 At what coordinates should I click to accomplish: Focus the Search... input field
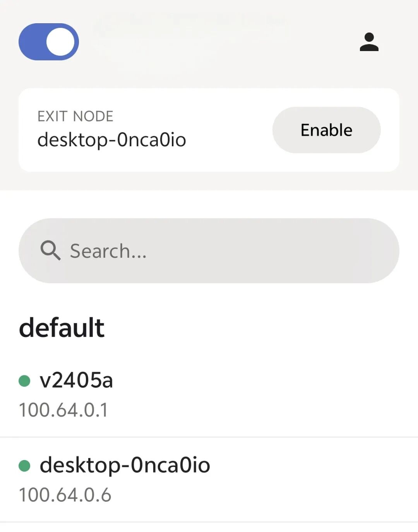(x=209, y=251)
